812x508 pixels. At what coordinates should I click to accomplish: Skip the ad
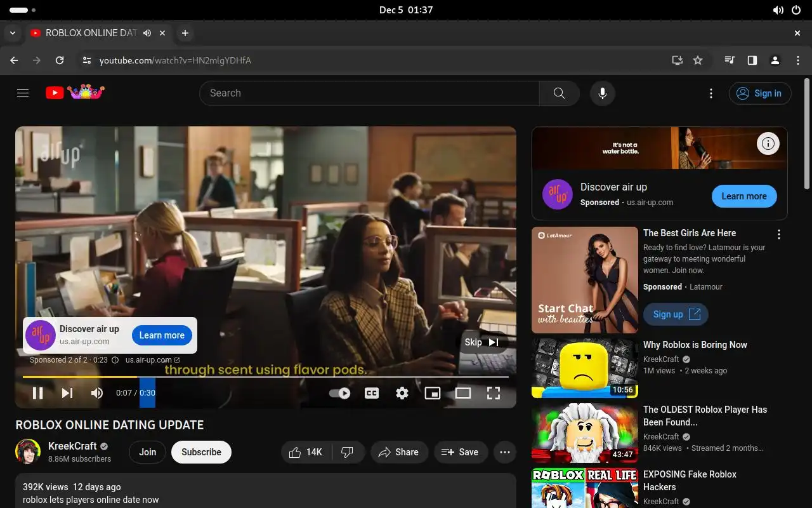pos(483,342)
